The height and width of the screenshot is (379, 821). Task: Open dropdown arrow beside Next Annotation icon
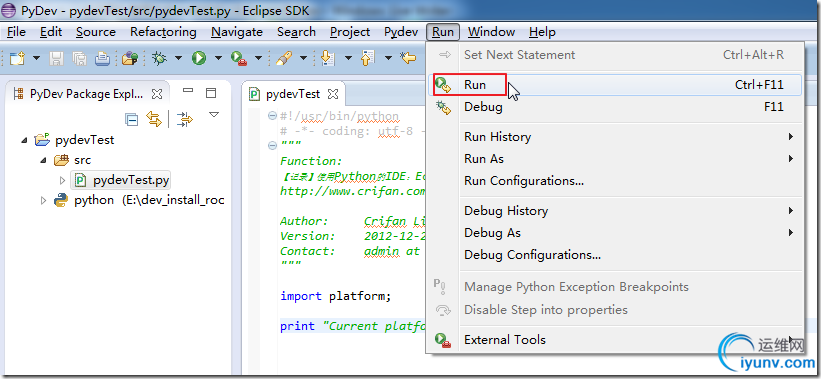348,58
